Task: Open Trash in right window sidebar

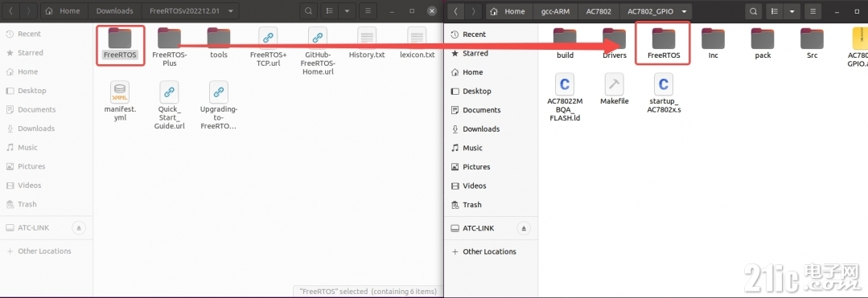Action: (491, 205)
